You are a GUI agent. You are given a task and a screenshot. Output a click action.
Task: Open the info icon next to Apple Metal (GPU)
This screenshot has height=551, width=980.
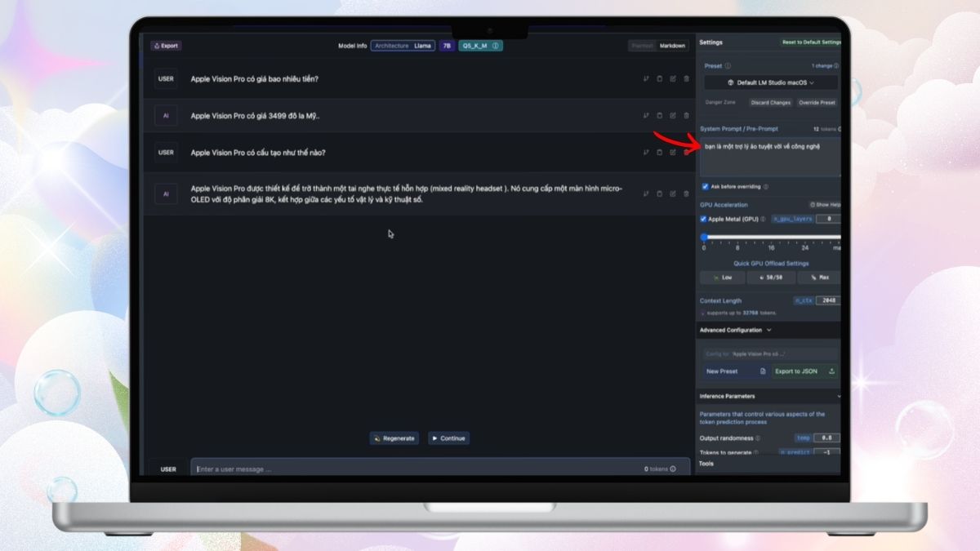(764, 220)
